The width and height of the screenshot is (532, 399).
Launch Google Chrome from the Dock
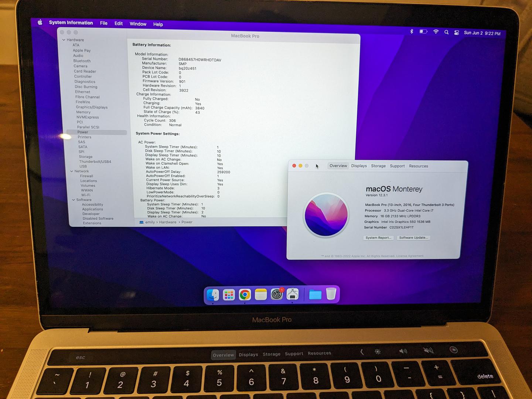pos(245,294)
